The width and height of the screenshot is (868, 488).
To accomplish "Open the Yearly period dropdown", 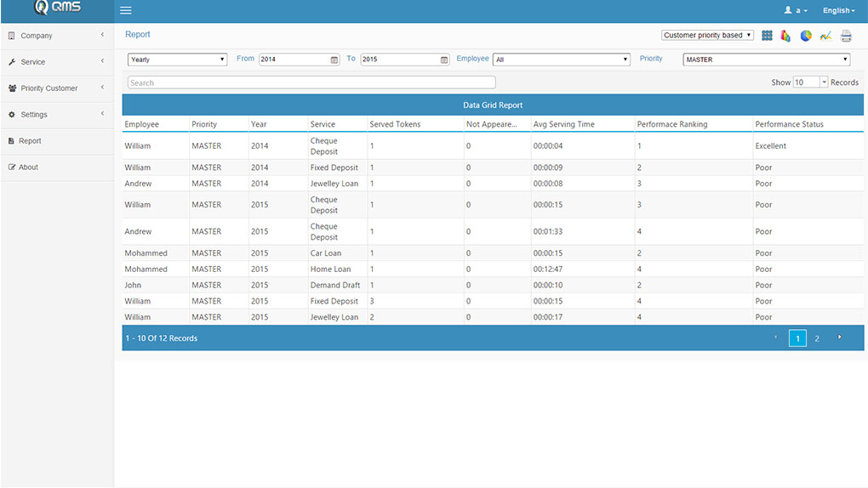I will tap(177, 60).
